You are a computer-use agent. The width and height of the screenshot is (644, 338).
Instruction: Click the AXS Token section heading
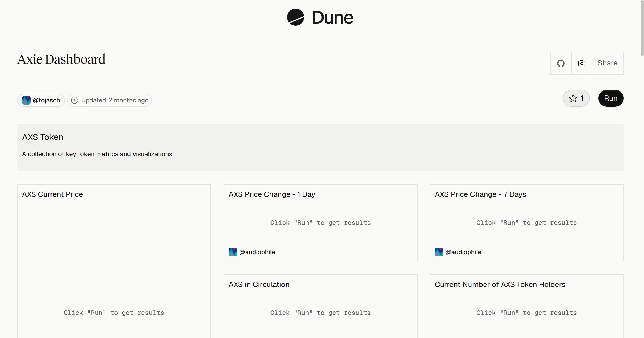43,137
